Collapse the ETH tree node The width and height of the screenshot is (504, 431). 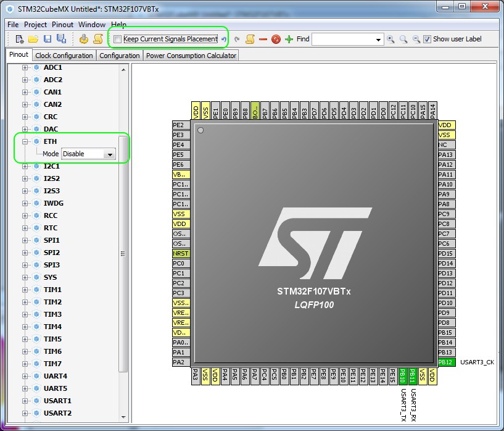click(x=25, y=141)
